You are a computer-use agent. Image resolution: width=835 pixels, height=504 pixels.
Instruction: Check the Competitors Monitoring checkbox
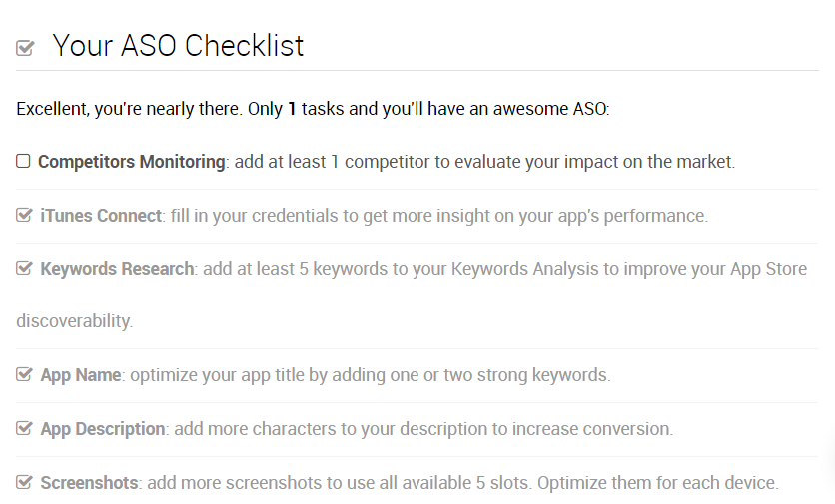pyautogui.click(x=23, y=161)
